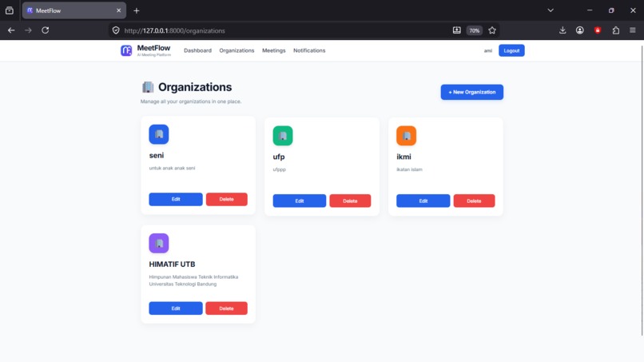Screen dimensions: 644x362
Task: Click the Logout button
Action: click(x=511, y=50)
